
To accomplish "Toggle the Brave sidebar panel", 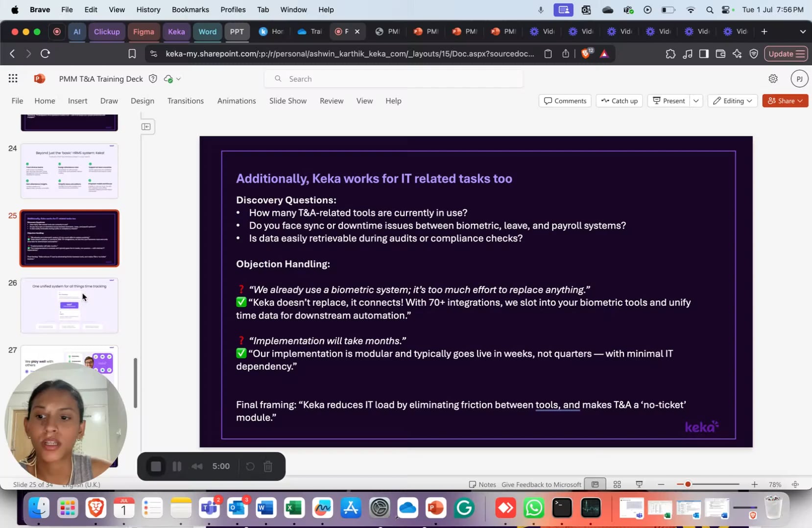I will point(704,53).
